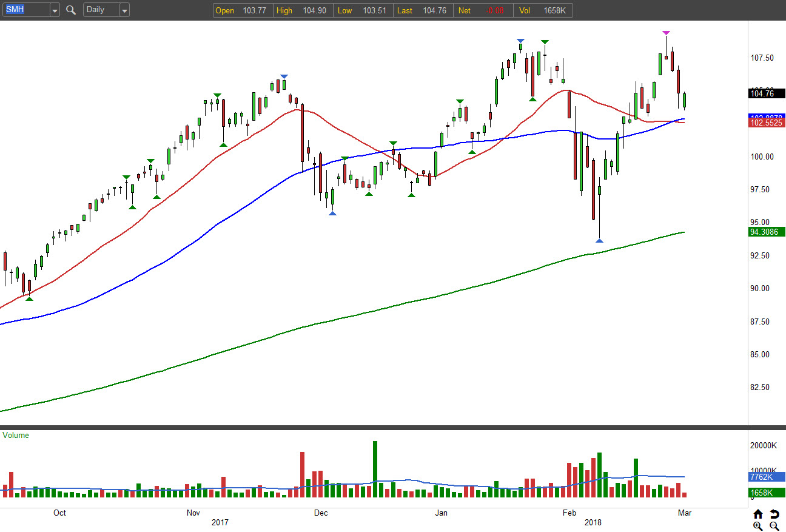Click the undo back-arrow chart icon
Screen dimensions: 786x532
pos(774,514)
